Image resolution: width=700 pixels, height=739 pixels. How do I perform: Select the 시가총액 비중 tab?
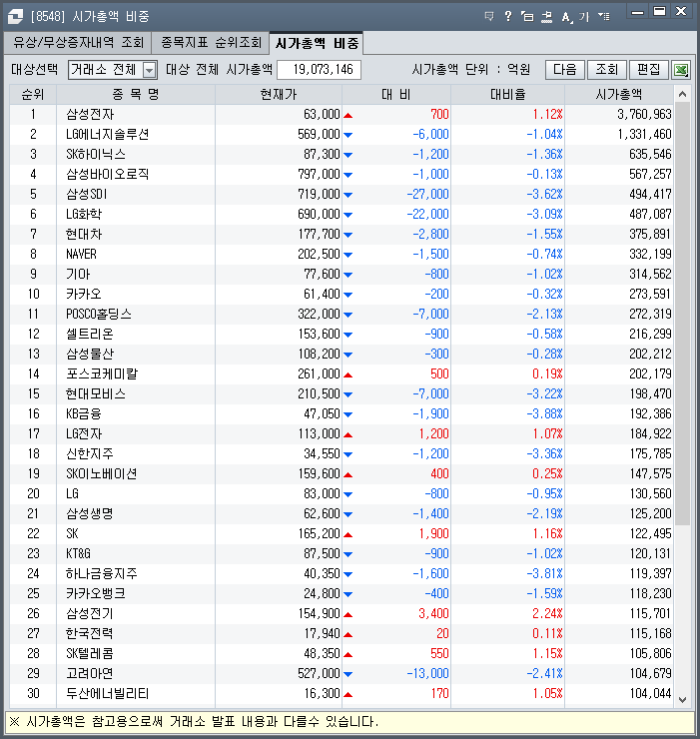(317, 43)
